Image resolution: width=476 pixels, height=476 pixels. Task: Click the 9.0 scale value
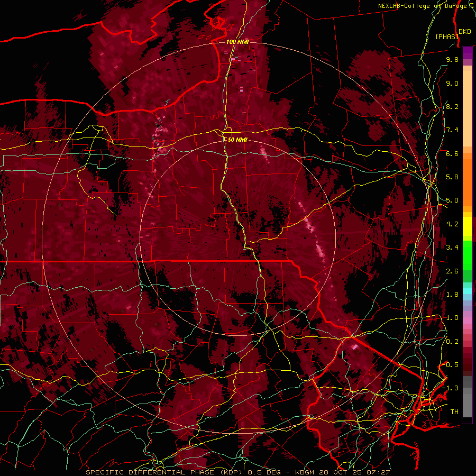[x=452, y=83]
